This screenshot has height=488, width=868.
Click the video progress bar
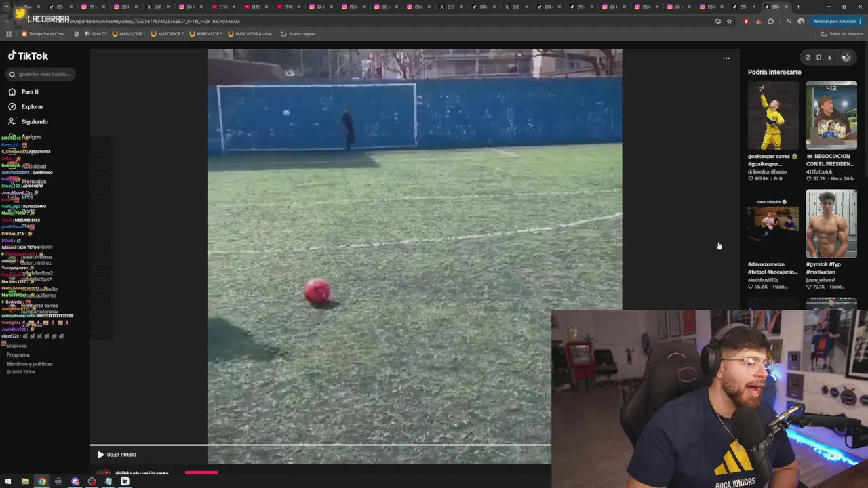click(320, 445)
